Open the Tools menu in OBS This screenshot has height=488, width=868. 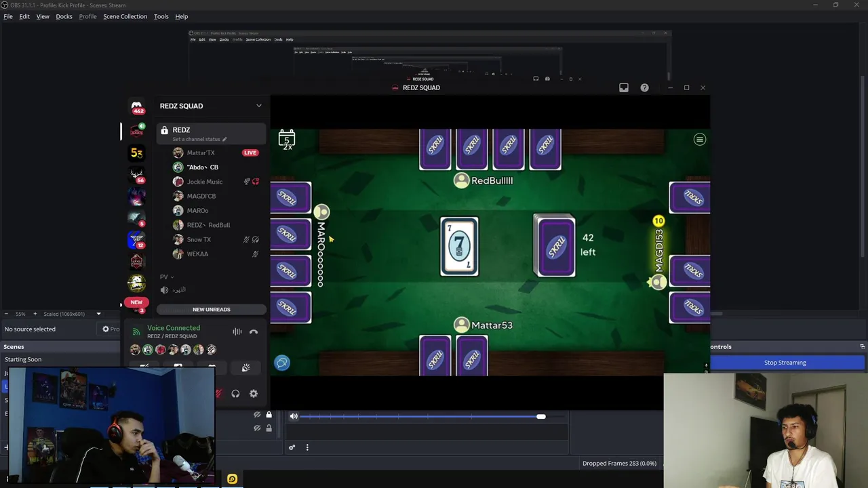161,16
